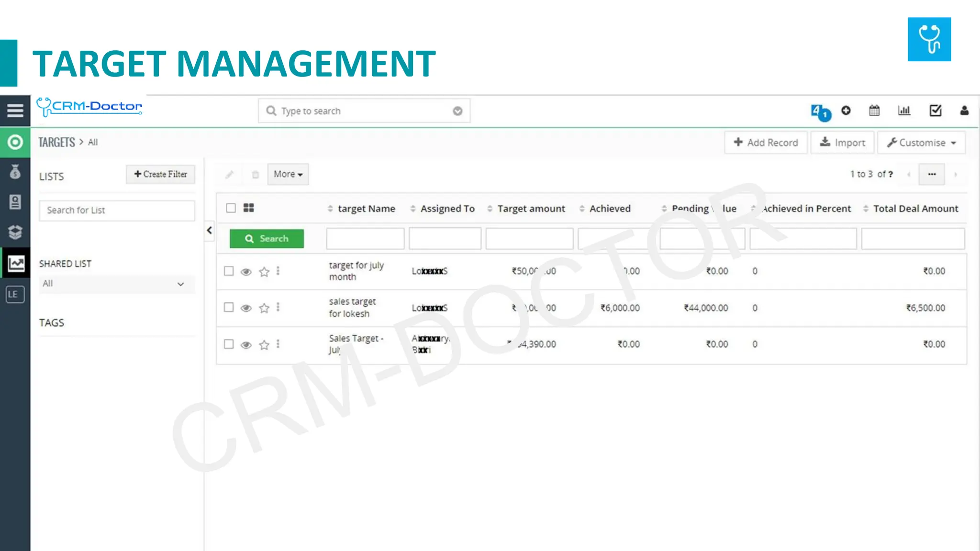The width and height of the screenshot is (980, 551).
Task: Click eye icon for 'Sales Target - July'
Action: pyautogui.click(x=246, y=345)
